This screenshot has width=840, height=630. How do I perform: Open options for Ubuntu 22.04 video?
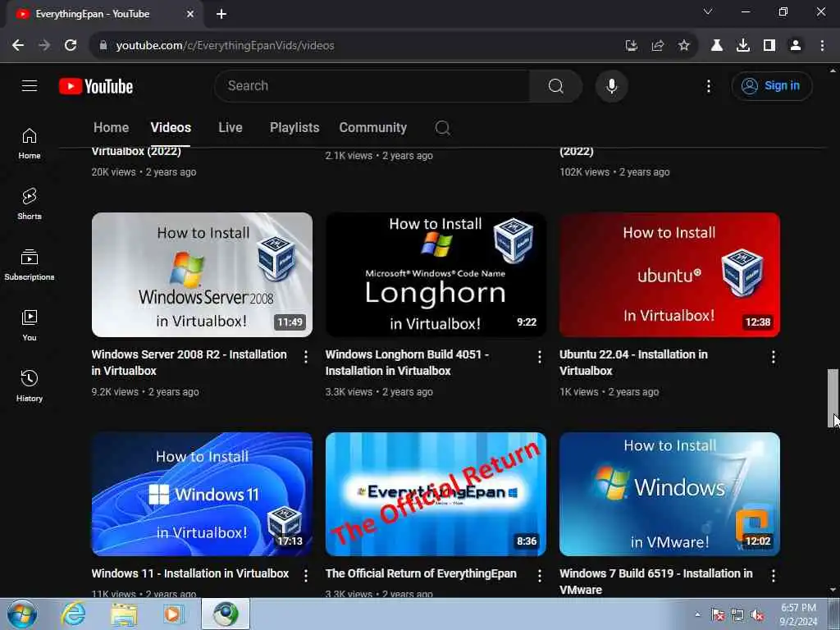(x=773, y=357)
